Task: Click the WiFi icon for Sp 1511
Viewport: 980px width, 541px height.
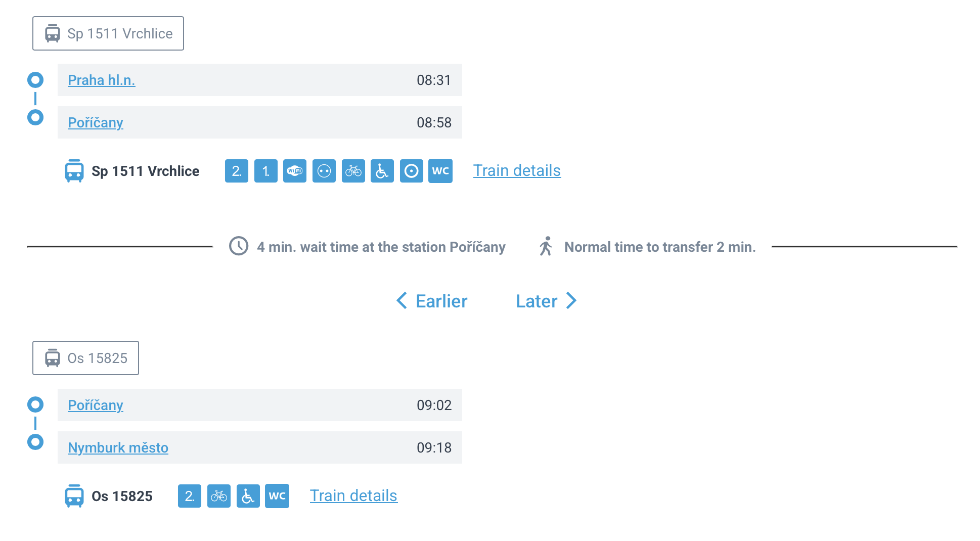Action: pyautogui.click(x=295, y=171)
